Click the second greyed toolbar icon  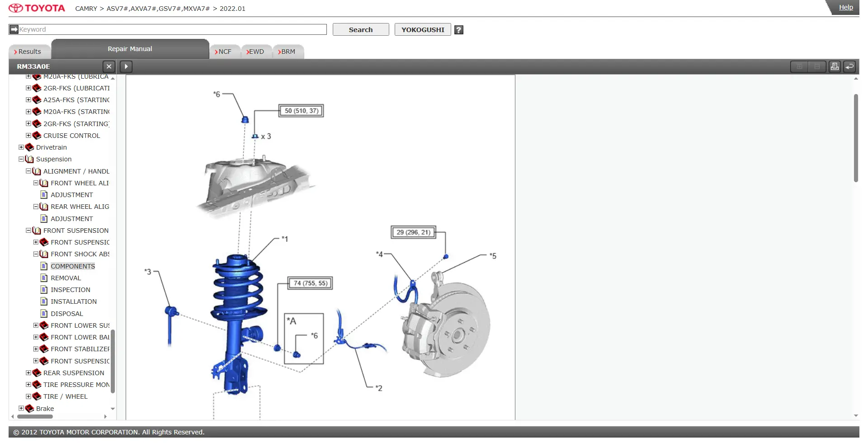[x=817, y=66]
